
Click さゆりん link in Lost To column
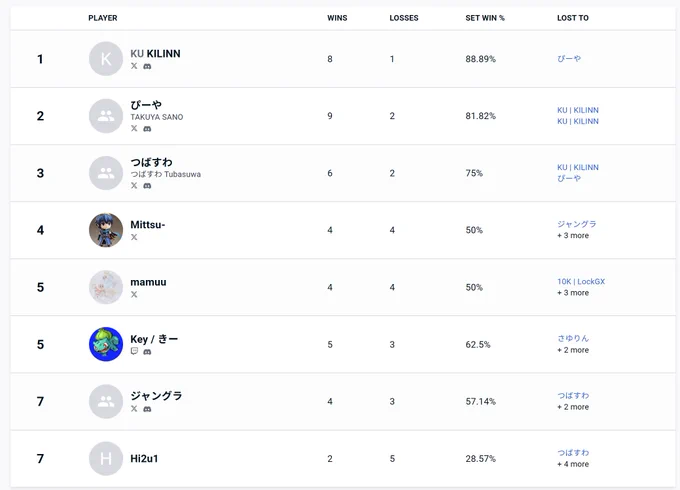tap(573, 338)
